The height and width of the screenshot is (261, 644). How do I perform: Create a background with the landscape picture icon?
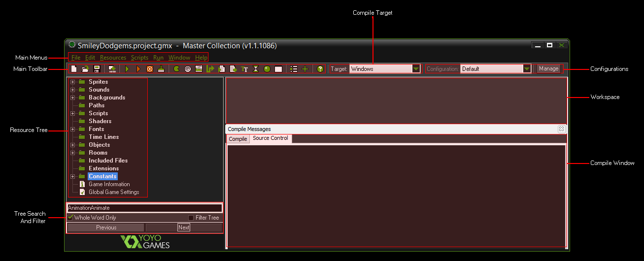pyautogui.click(x=199, y=69)
